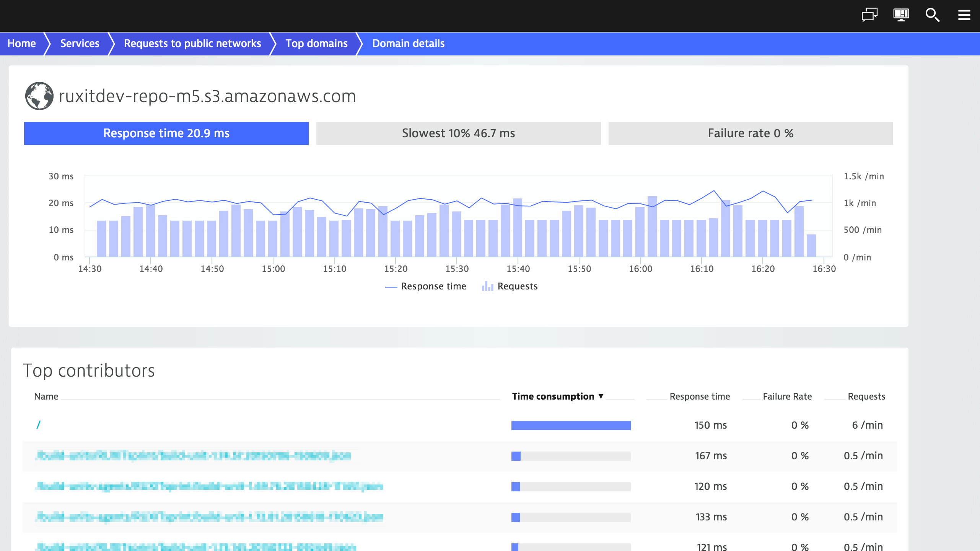Open the search magnifier icon
The width and height of the screenshot is (980, 551).
click(932, 15)
